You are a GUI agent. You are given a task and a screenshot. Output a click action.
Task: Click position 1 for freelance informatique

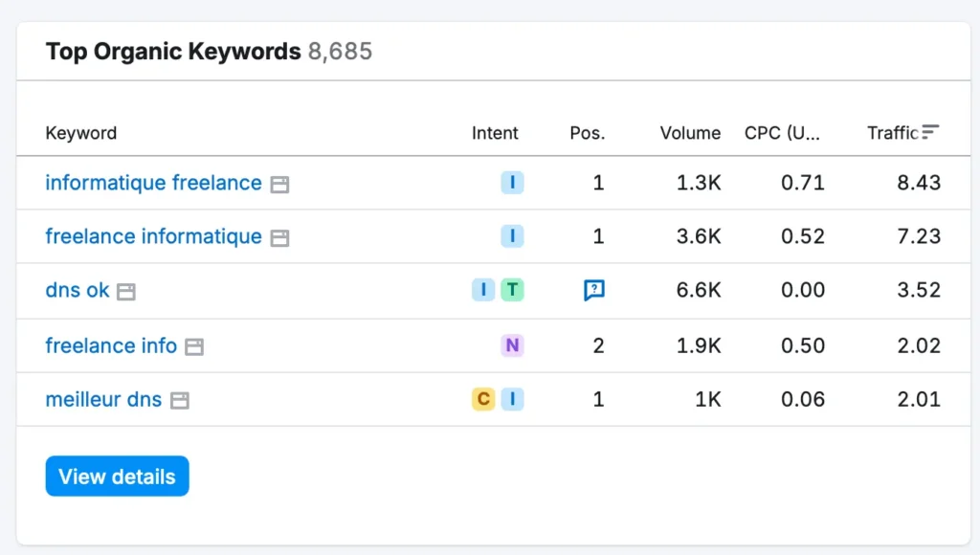[x=599, y=236]
